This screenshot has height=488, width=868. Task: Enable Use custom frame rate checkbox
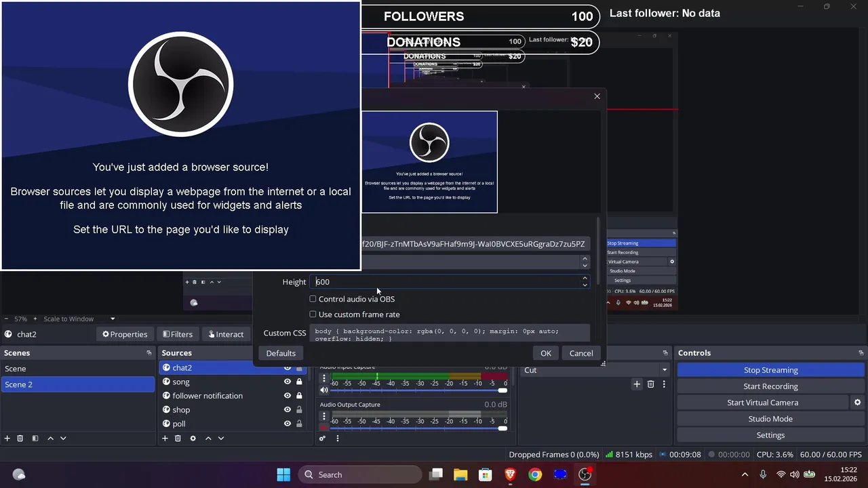pyautogui.click(x=313, y=314)
